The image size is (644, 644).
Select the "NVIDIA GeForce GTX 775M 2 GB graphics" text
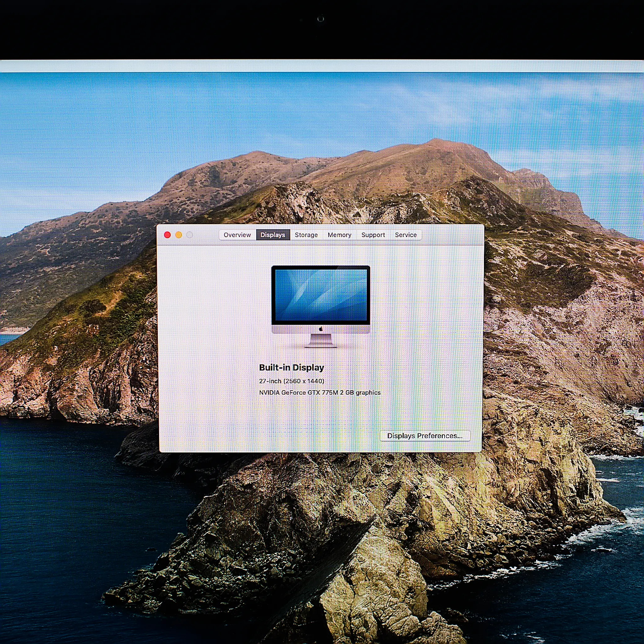320,393
